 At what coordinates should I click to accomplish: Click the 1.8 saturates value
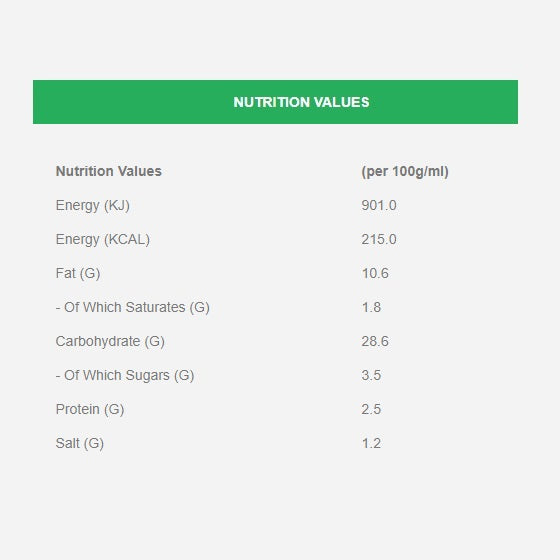point(371,307)
